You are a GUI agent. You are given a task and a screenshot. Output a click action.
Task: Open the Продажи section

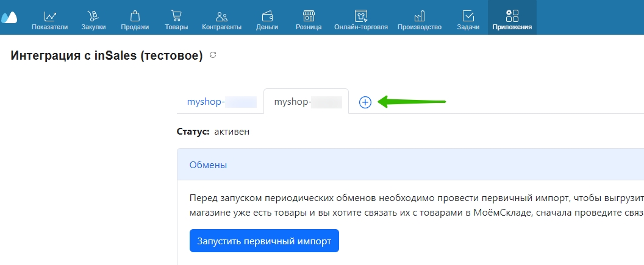coord(135,21)
